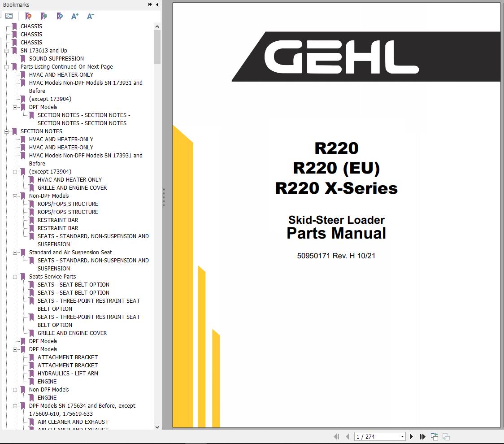Image resolution: width=504 pixels, height=444 pixels.
Task: Go to the first page
Action: point(337,437)
